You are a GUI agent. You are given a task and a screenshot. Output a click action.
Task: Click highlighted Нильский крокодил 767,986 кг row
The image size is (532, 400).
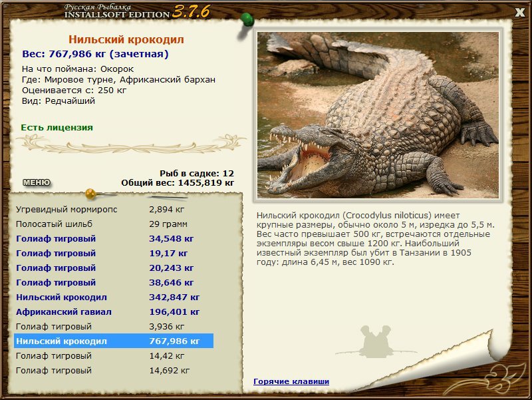point(113,341)
